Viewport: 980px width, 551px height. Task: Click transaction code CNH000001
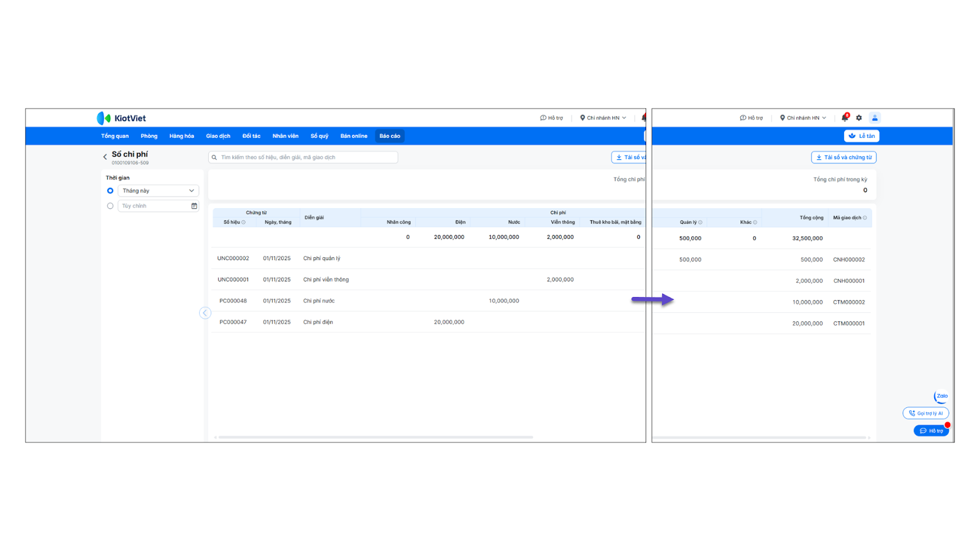(849, 281)
